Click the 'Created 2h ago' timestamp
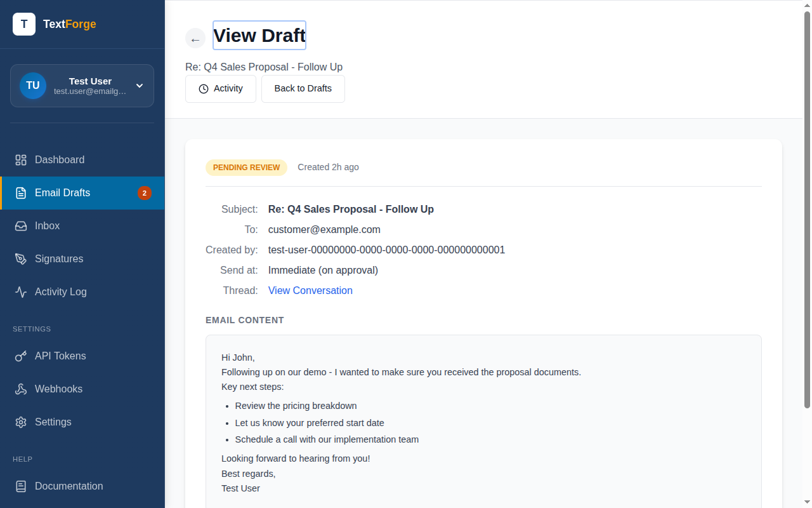Screen dimensions: 812x508 [x=328, y=168]
